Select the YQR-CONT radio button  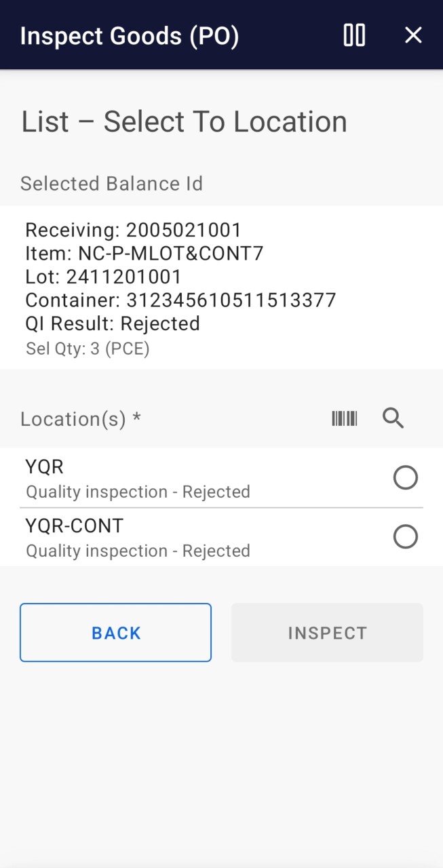pos(406,537)
